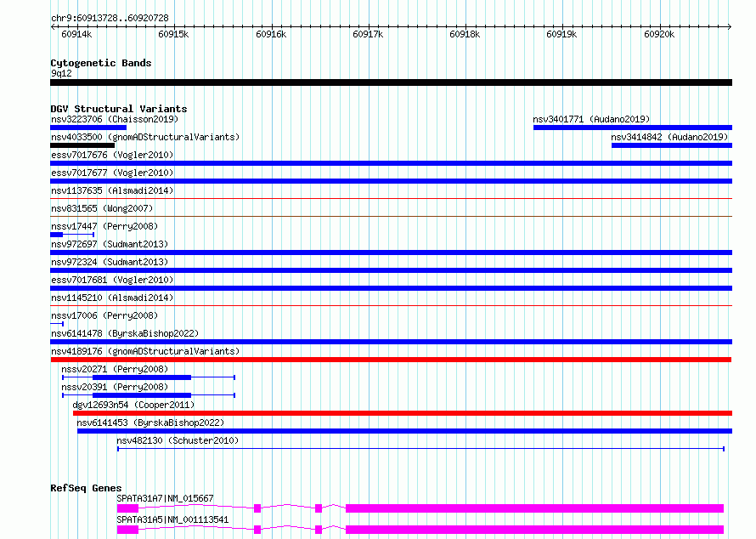Click nssv17006 (Perry2008) label
The image size is (756, 539).
(x=104, y=315)
